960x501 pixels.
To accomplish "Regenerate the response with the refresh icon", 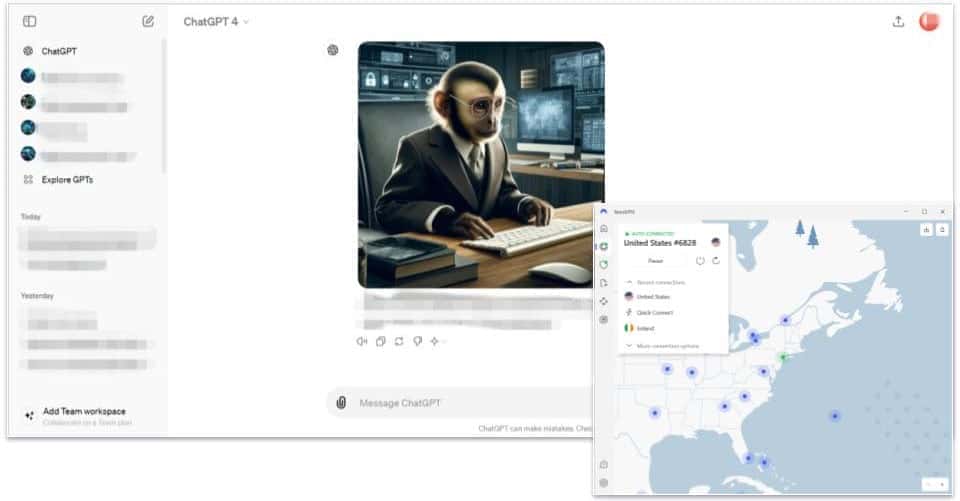I will [399, 341].
